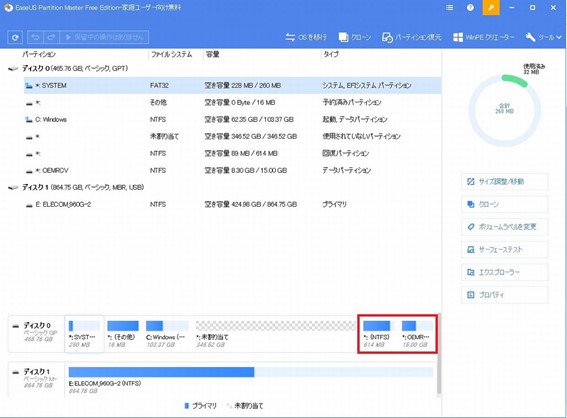Select the 346.52 GB unallocated row
567x418 pixels.
[x=233, y=137]
